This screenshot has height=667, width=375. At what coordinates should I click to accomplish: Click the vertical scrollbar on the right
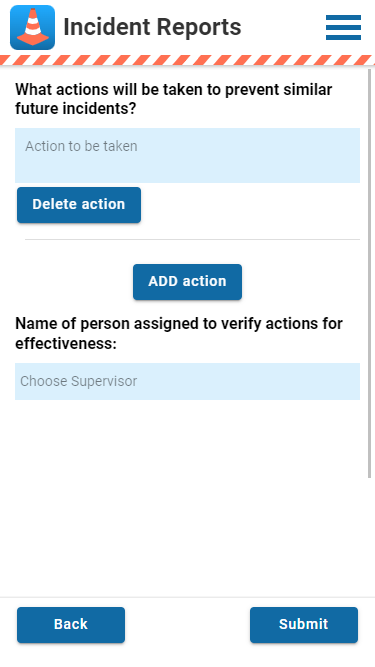(369, 273)
